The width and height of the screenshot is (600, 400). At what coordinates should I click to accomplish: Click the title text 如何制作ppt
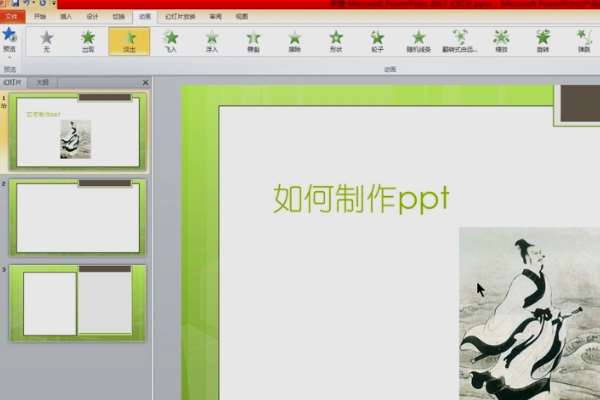(361, 199)
